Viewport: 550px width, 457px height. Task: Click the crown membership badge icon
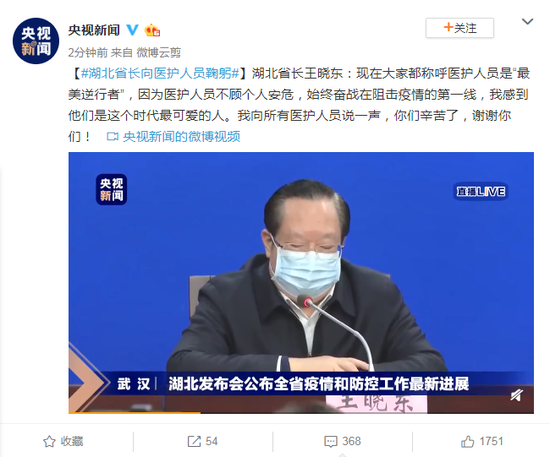(152, 30)
